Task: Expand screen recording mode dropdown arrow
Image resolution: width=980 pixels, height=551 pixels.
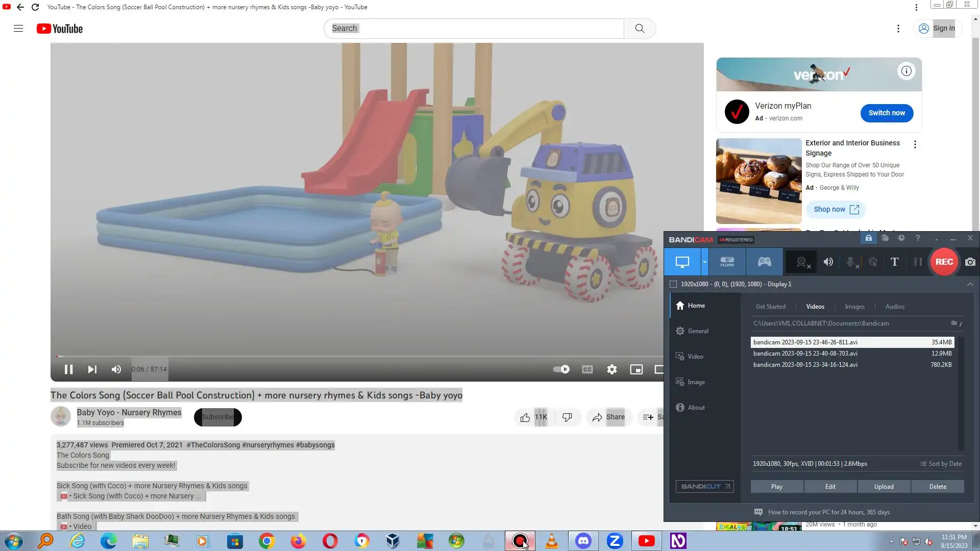Action: point(704,262)
